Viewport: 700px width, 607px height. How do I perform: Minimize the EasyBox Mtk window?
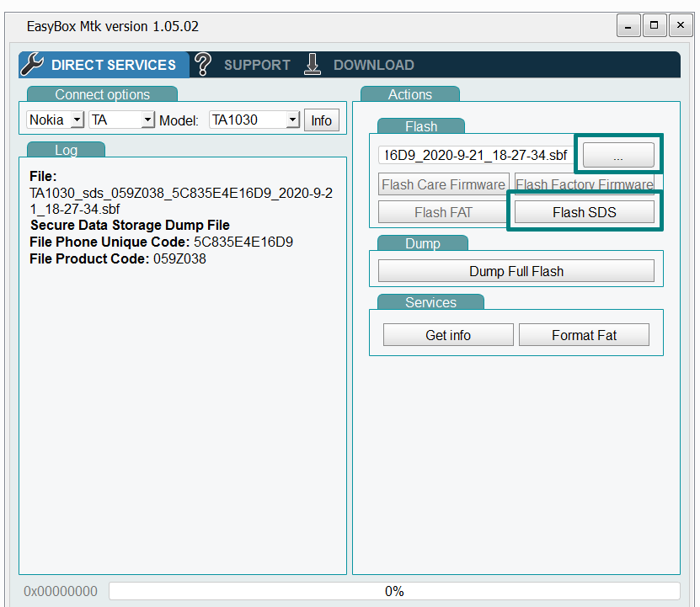(x=628, y=25)
